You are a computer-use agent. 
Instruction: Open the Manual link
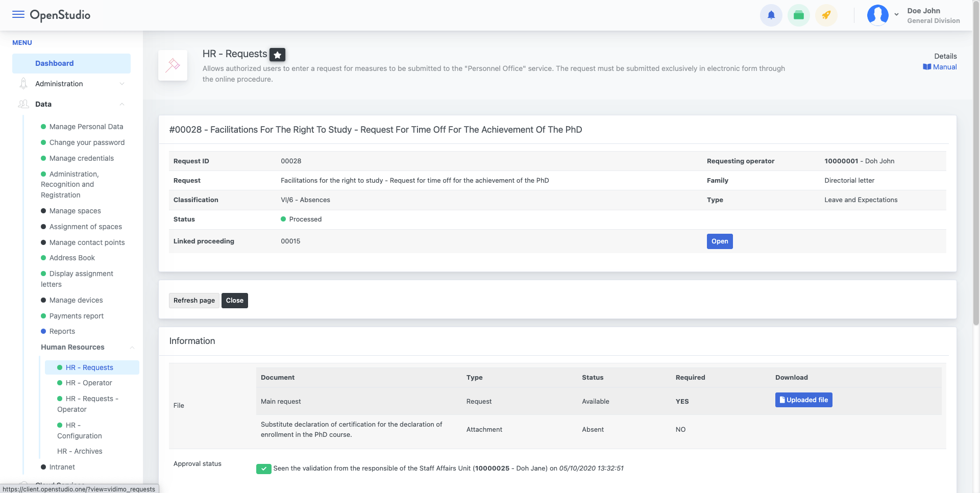point(940,67)
